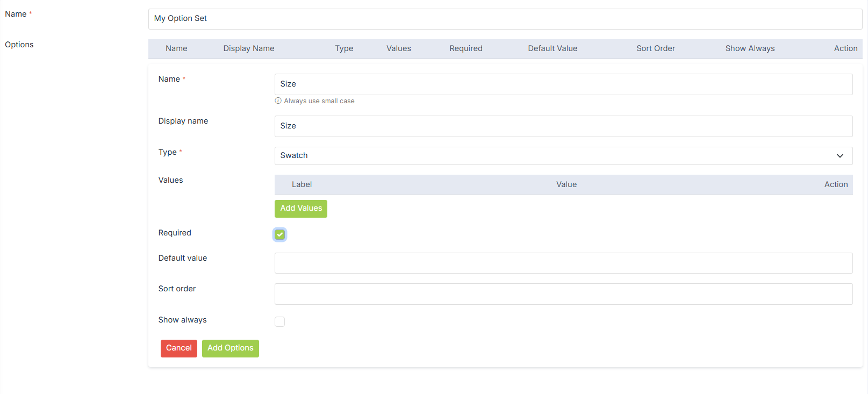868x394 pixels.
Task: Click the Type dropdown chevron arrow
Action: coord(840,156)
